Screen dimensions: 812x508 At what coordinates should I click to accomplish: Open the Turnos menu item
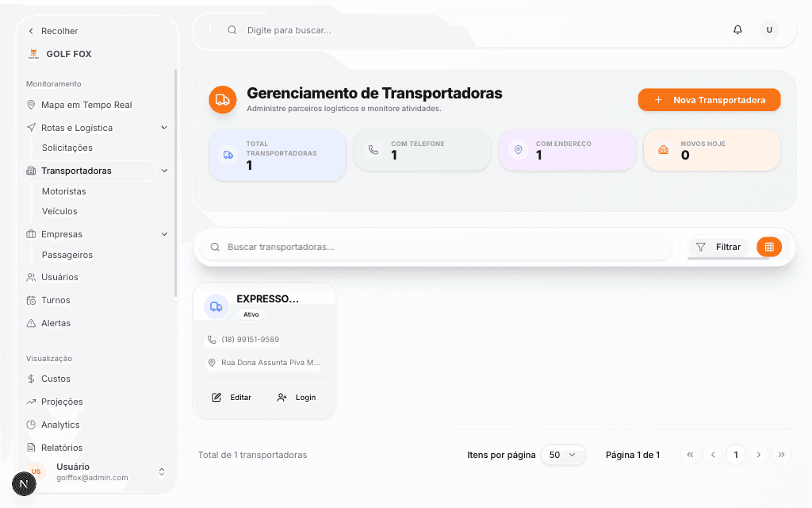(x=55, y=300)
